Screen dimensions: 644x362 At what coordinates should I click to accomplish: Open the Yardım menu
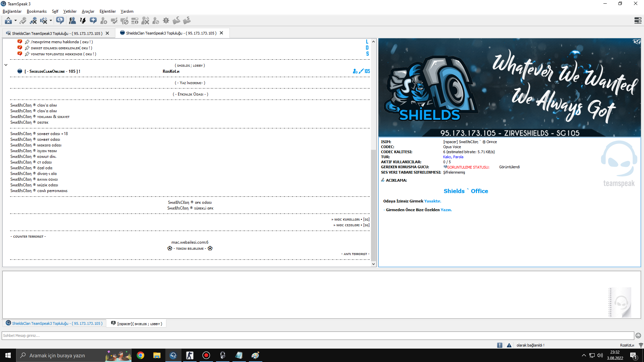coord(127,11)
